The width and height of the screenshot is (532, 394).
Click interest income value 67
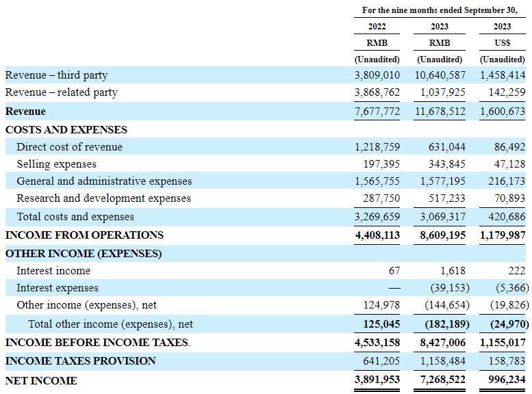click(394, 271)
